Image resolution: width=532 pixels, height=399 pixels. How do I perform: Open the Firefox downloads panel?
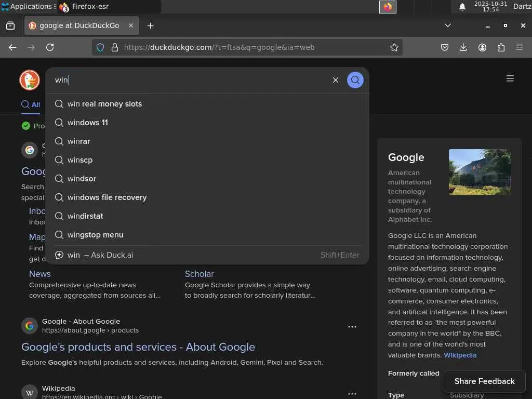[463, 47]
